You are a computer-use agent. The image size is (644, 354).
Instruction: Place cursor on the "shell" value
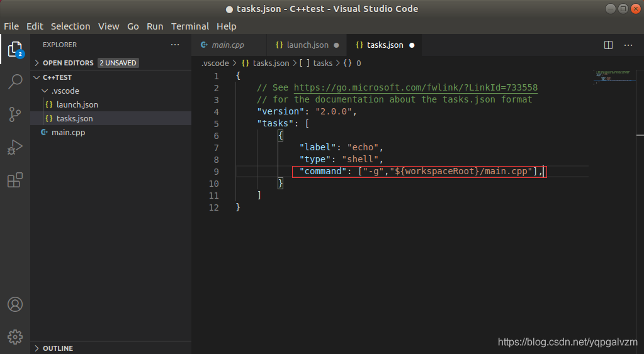coord(360,159)
